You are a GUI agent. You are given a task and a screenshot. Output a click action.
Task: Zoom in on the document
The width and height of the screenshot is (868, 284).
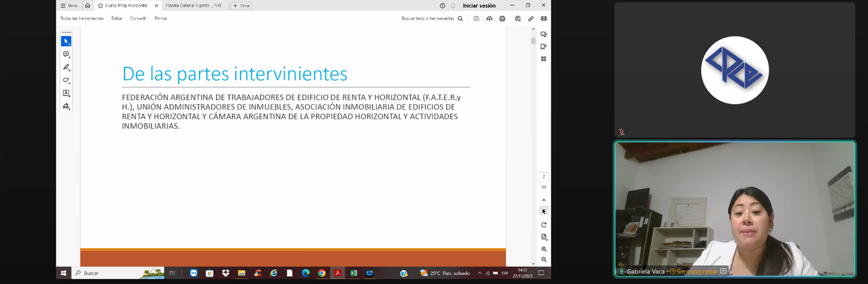(544, 249)
